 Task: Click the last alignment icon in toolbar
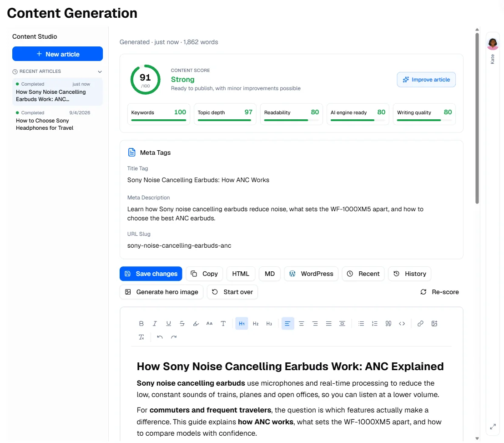click(x=343, y=323)
